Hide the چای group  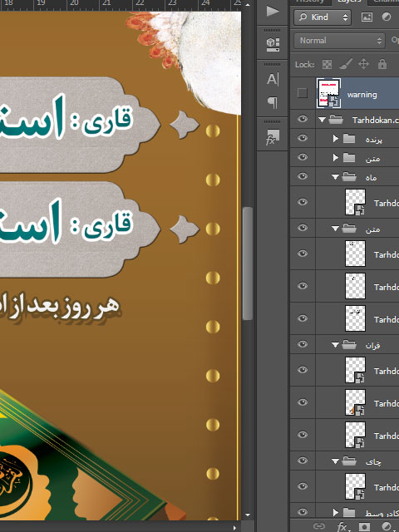[x=303, y=461]
